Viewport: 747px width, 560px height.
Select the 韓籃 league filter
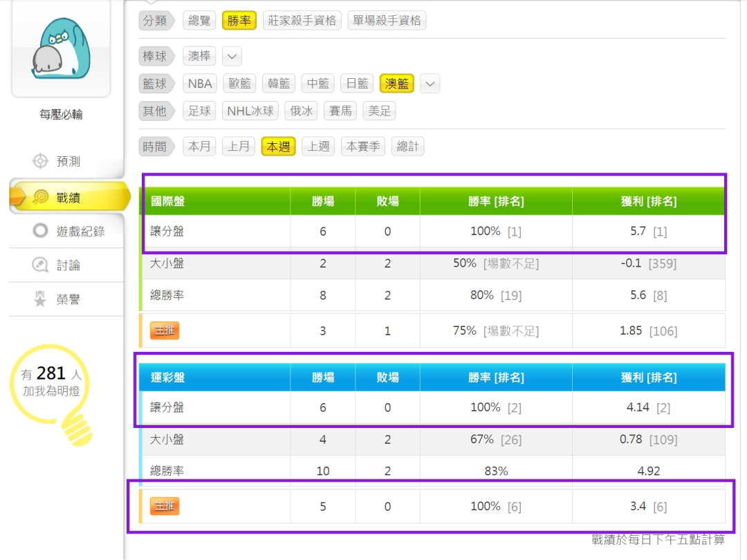(x=279, y=84)
